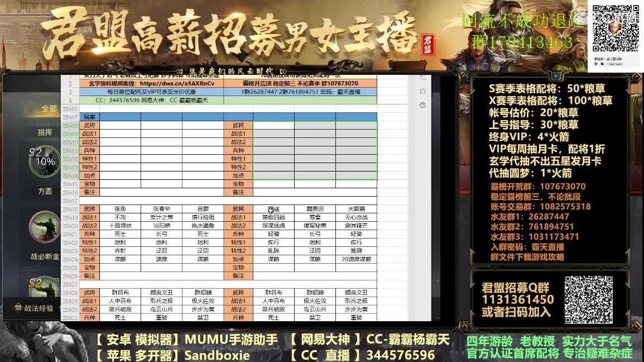The width and height of the screenshot is (644, 362).
Task: Click the cell containing 雄兵破敌 in left table
Action: tap(121, 309)
